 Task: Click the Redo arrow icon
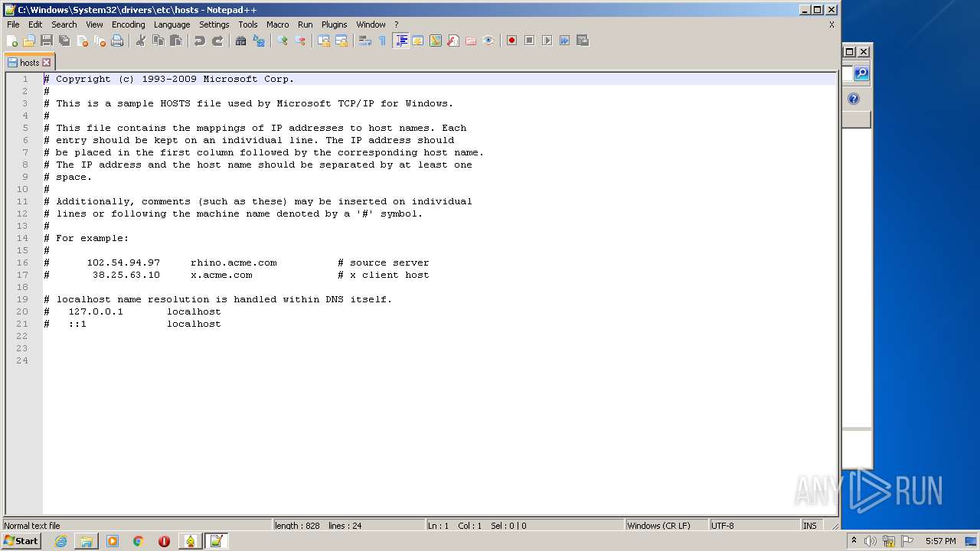[x=217, y=41]
